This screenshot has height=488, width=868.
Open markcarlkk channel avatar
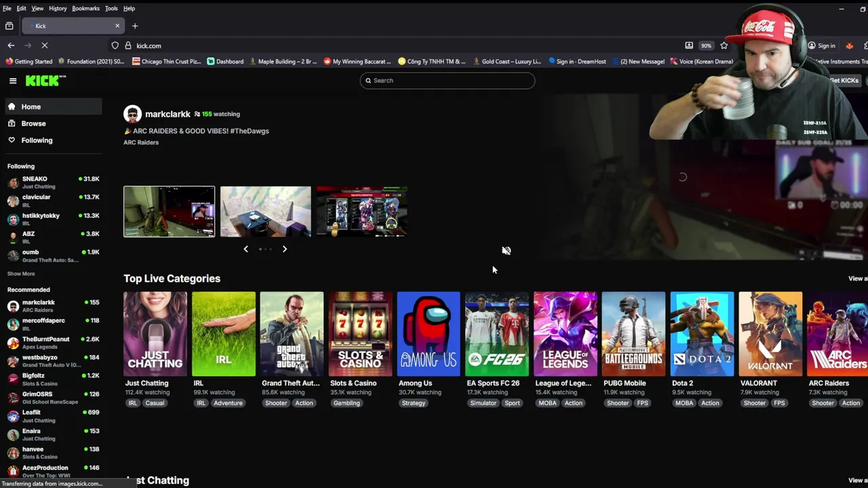point(132,114)
